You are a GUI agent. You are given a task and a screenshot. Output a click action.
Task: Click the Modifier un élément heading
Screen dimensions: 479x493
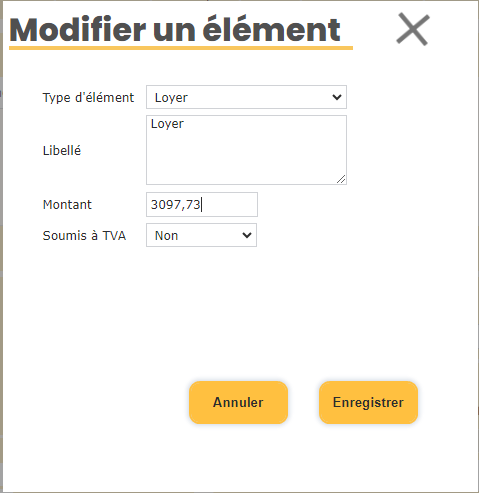click(175, 30)
